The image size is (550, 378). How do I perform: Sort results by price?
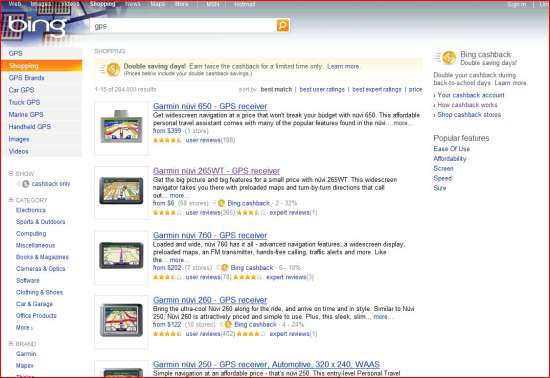point(415,89)
